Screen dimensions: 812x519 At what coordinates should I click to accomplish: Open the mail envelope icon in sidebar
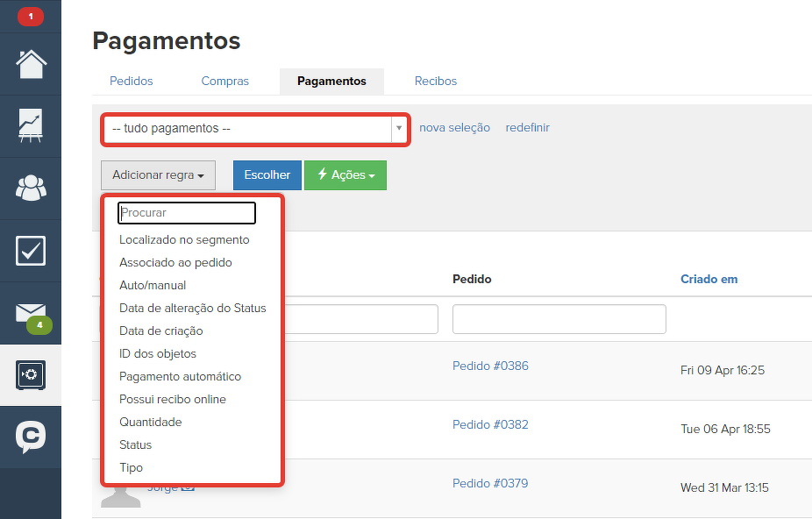31,312
